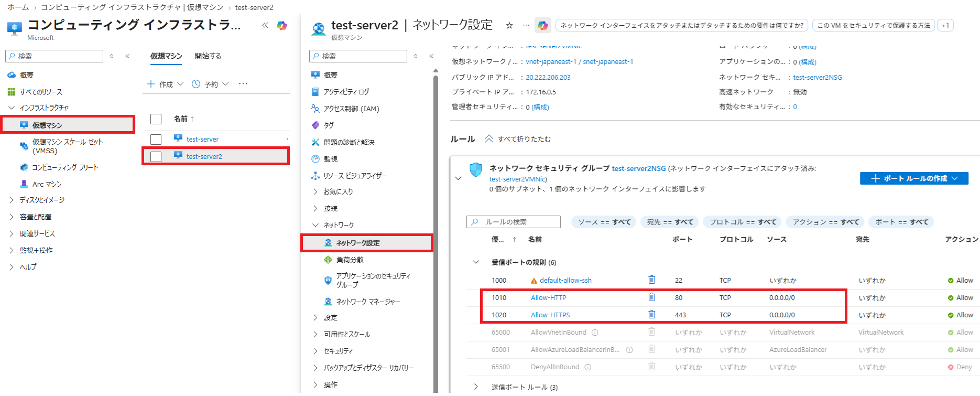Open the 予約 dropdown

[210, 84]
